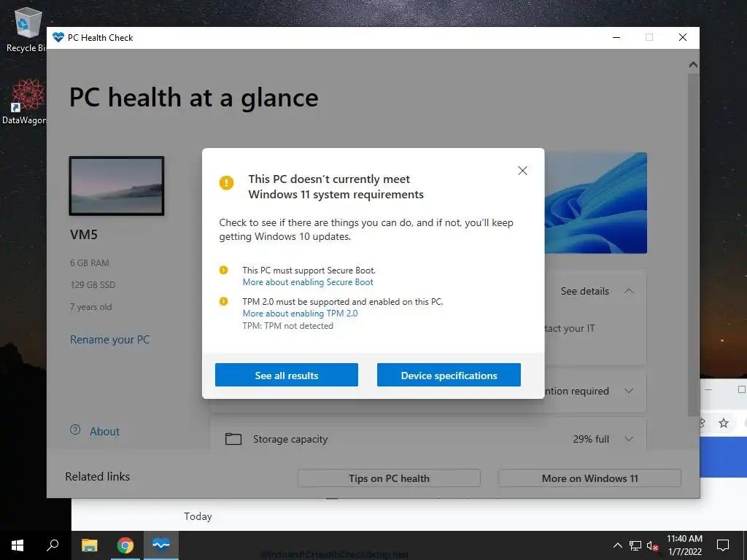Click the See details label
This screenshot has width=747, height=560.
pyautogui.click(x=584, y=291)
